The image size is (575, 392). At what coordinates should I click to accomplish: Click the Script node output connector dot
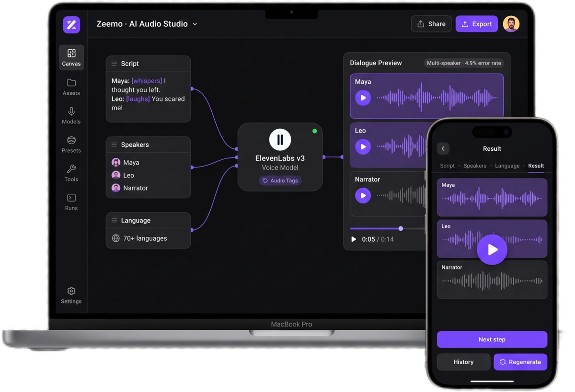192,89
